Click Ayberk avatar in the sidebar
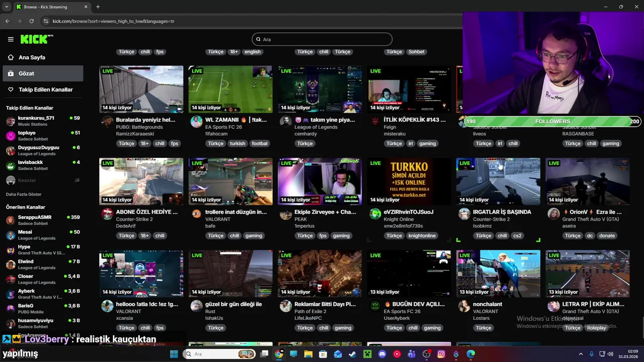The width and height of the screenshot is (644, 362). click(11, 294)
